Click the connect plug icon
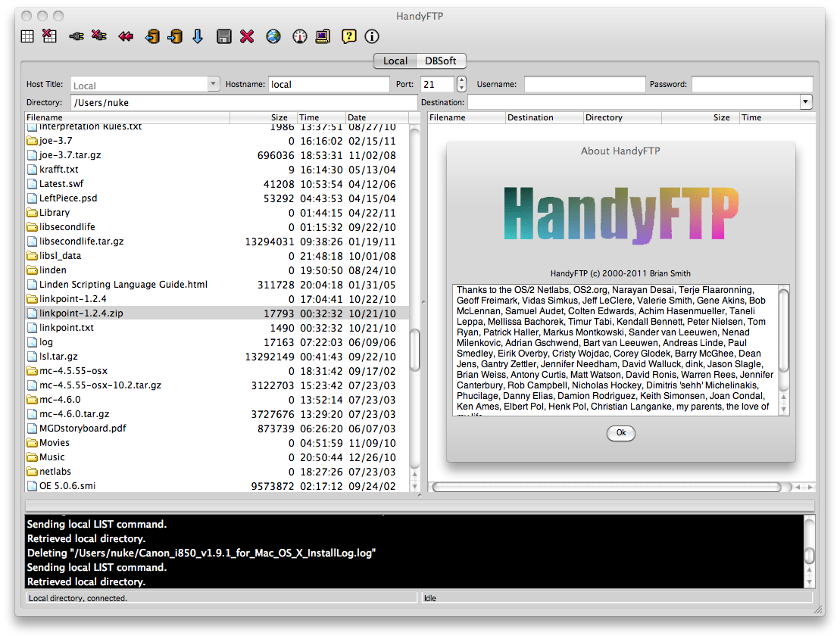This screenshot has height=639, width=840. (76, 36)
